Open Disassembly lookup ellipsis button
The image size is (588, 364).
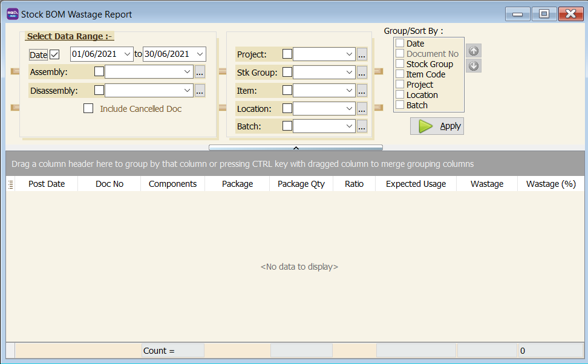click(200, 91)
